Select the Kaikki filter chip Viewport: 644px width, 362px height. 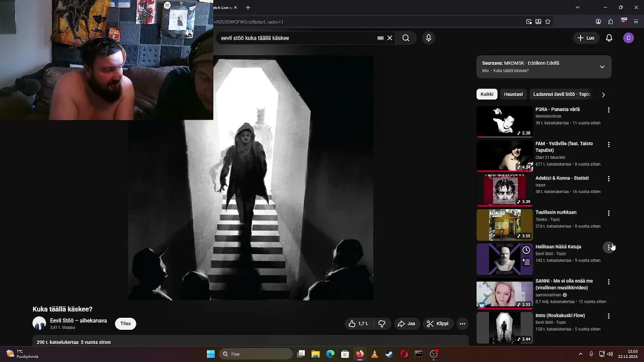pos(487,94)
